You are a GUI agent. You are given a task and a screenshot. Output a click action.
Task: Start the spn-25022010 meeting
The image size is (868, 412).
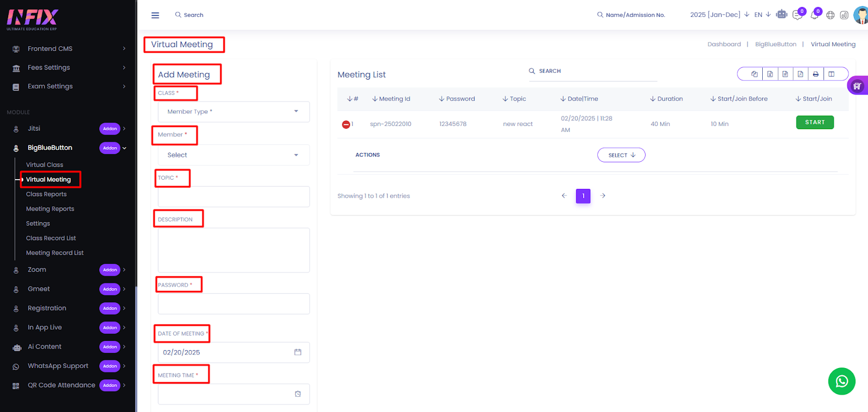point(815,123)
